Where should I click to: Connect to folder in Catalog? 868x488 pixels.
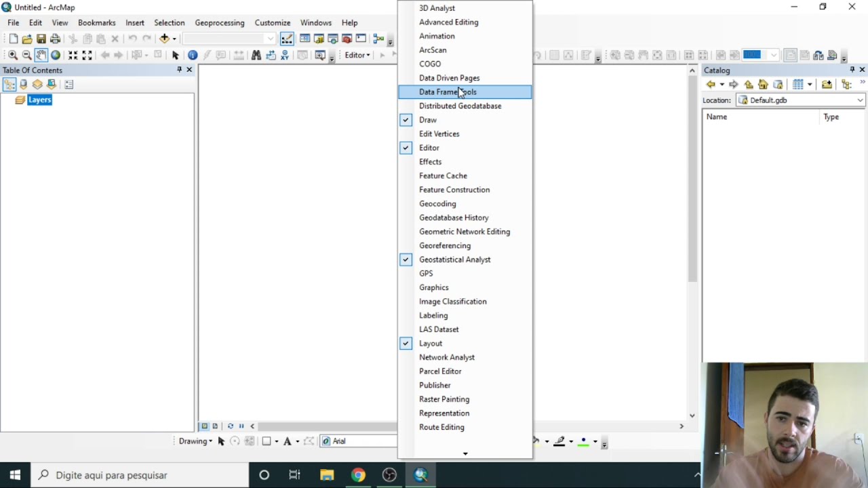827,85
